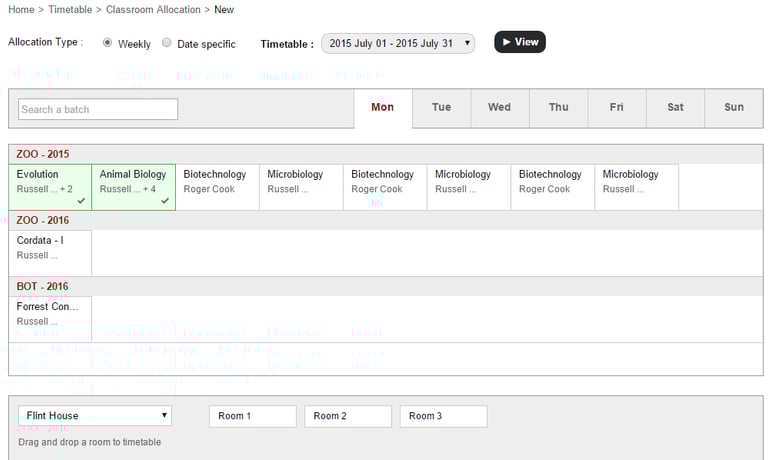Screen dimensions: 768x460
Task: Switch to the Mon tab
Action: pyautogui.click(x=383, y=107)
